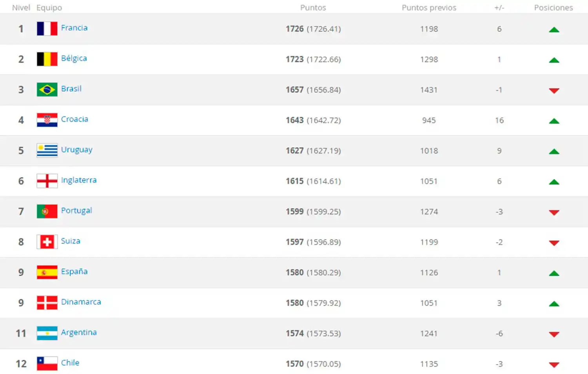Click the red down arrow for Argentina
The width and height of the screenshot is (588, 374).
[x=554, y=334]
